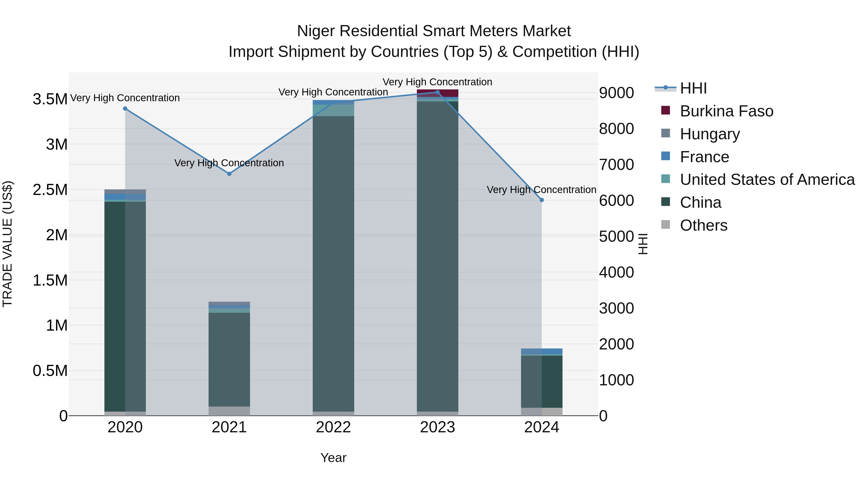Click the China bar segment for 2021
Screen dimensions: 868x488
click(x=229, y=359)
